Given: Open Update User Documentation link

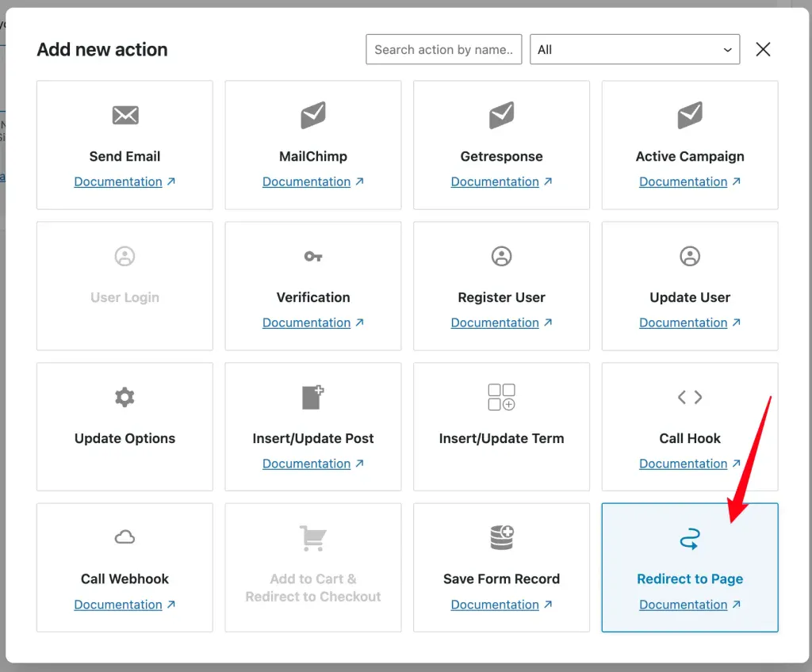Looking at the screenshot, I should 690,323.
